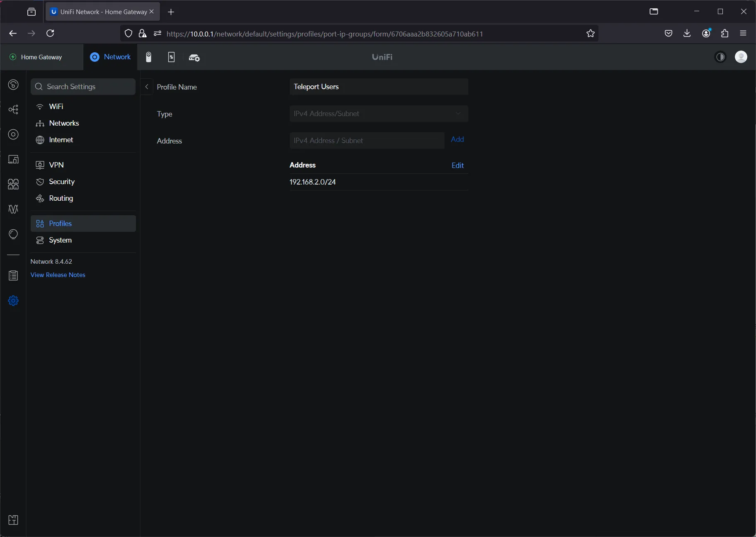Screen dimensions: 756x537
Task: Expand the Type dropdown IPv4 Address/Subnet
Action: (379, 114)
